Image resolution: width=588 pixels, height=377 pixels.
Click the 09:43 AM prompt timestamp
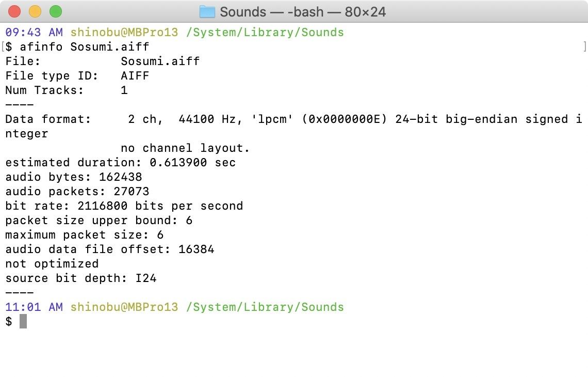point(34,33)
